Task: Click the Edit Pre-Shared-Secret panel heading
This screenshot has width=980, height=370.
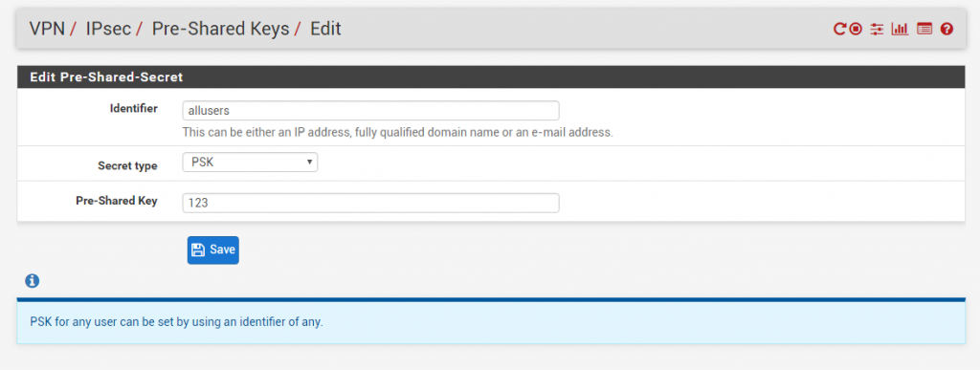Action: (106, 77)
